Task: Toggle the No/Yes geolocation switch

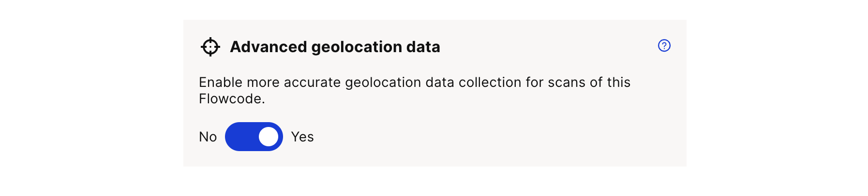Action: click(254, 137)
